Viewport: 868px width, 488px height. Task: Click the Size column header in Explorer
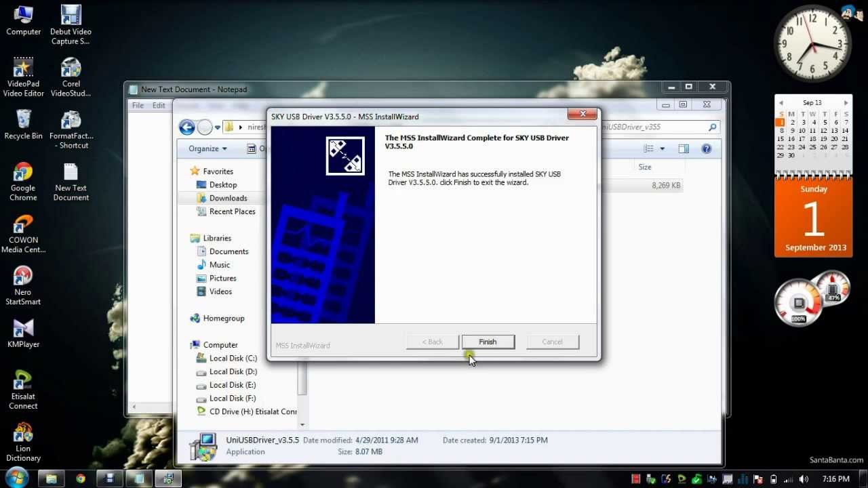point(644,167)
